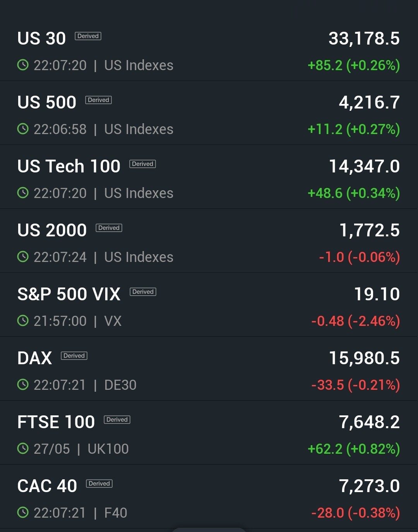
Task: Open the CAC 40 index title
Action: tap(47, 486)
